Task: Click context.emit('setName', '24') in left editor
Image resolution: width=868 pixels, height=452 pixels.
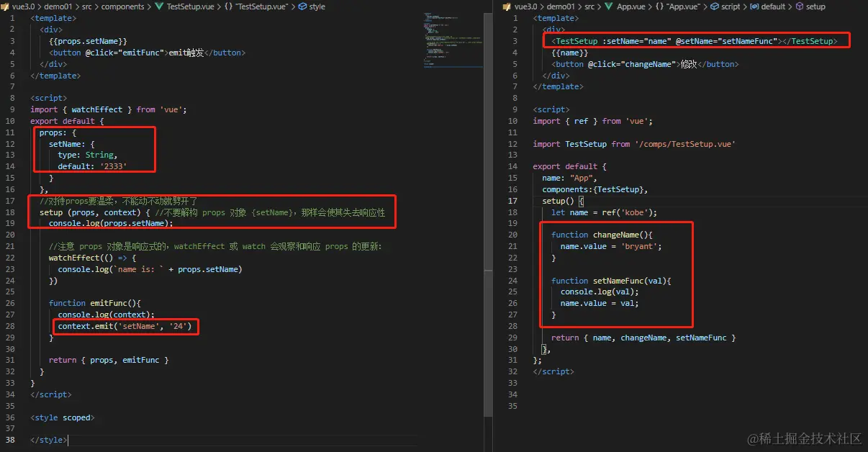Action: [125, 326]
